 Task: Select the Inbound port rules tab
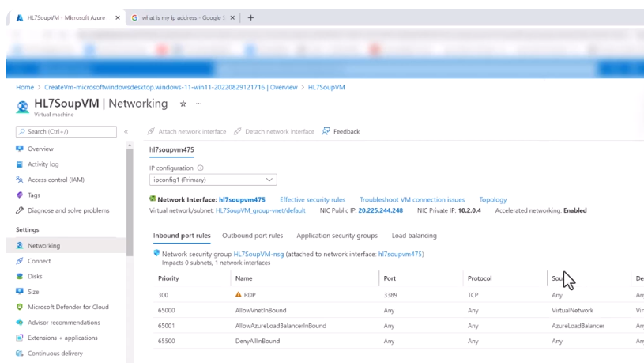point(182,236)
